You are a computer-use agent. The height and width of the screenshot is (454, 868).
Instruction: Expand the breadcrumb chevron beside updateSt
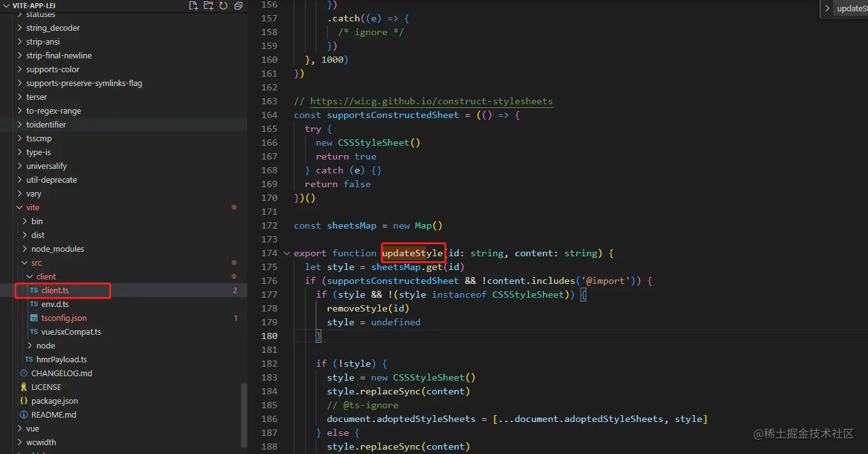pyautogui.click(x=828, y=8)
